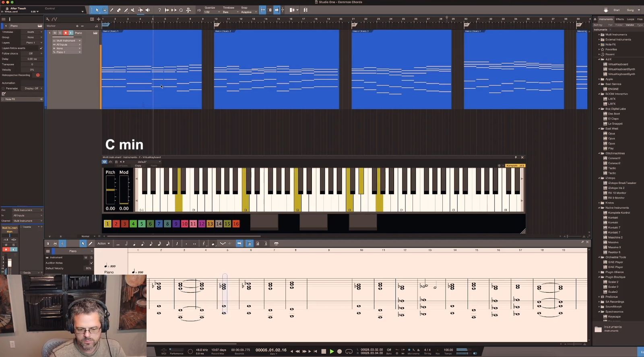The height and width of the screenshot is (357, 644).
Task: Collapse the Native Instruments folder
Action: point(599,208)
